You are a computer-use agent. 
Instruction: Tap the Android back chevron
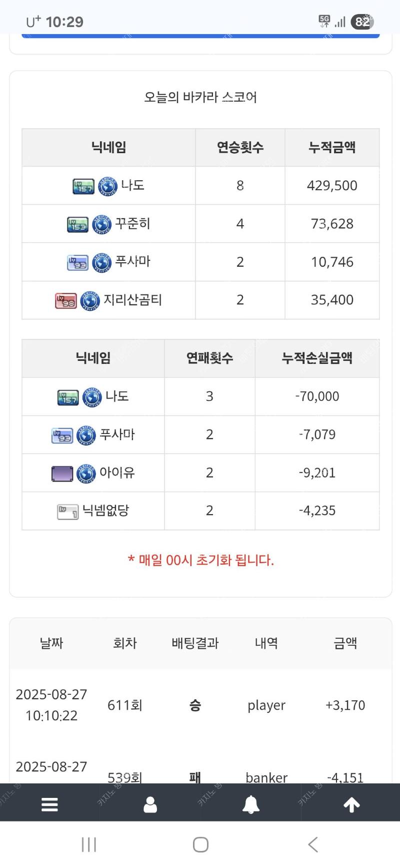coord(313,845)
